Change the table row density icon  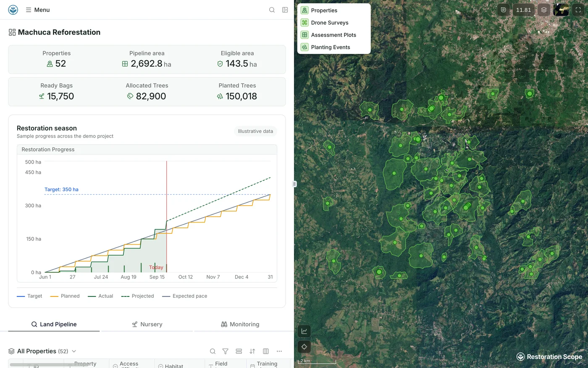pyautogui.click(x=239, y=351)
